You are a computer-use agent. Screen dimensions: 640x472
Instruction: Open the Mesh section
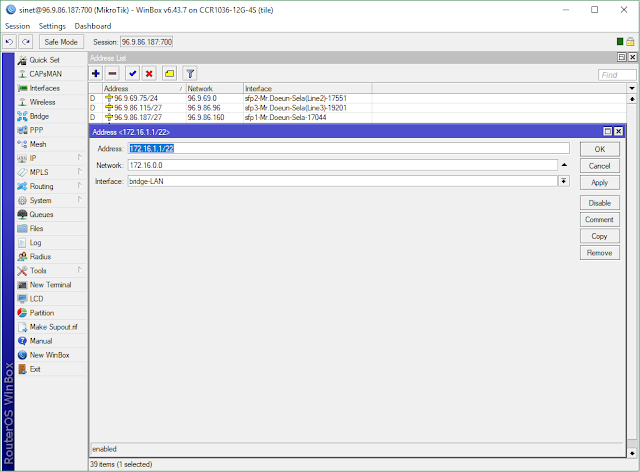(x=51, y=144)
